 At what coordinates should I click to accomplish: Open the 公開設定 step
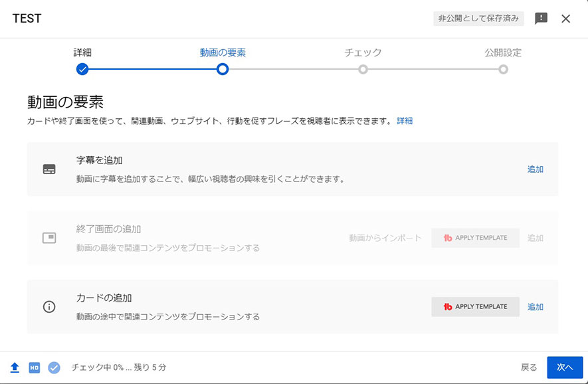[503, 52]
